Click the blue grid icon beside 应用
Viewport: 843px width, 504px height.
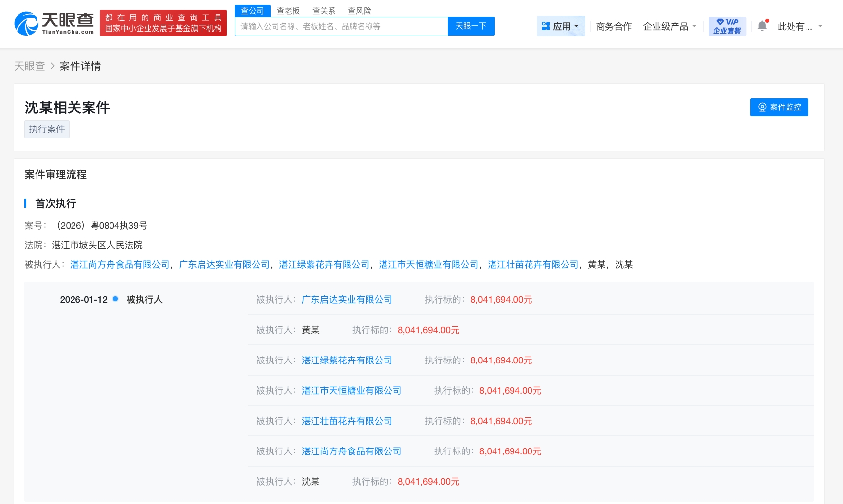tap(546, 26)
